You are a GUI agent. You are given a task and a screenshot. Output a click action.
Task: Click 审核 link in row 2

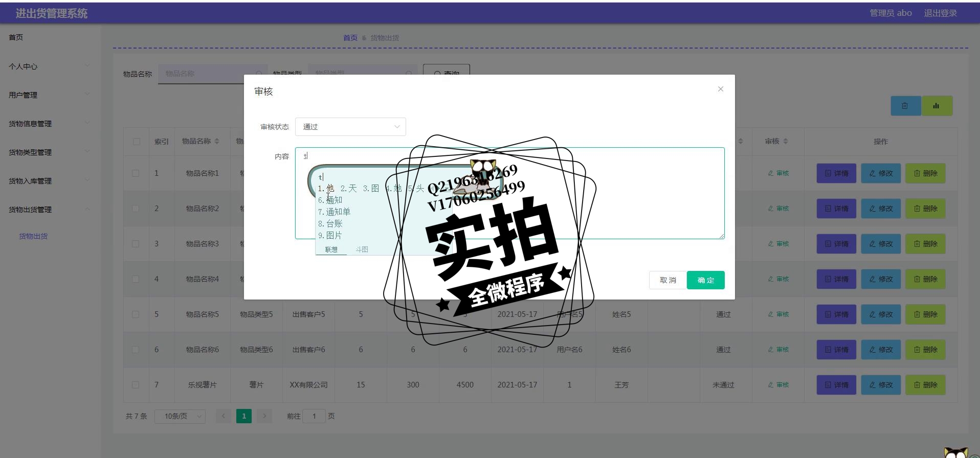(778, 209)
